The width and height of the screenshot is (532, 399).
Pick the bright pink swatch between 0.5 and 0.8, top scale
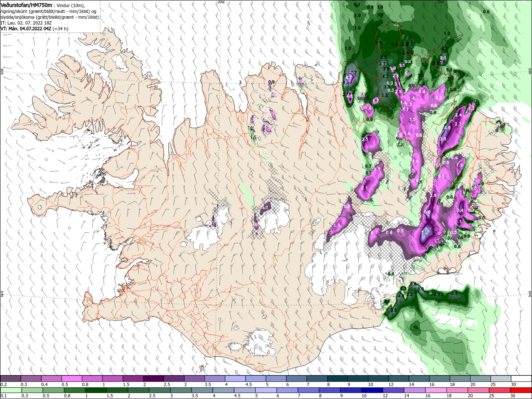point(71,379)
